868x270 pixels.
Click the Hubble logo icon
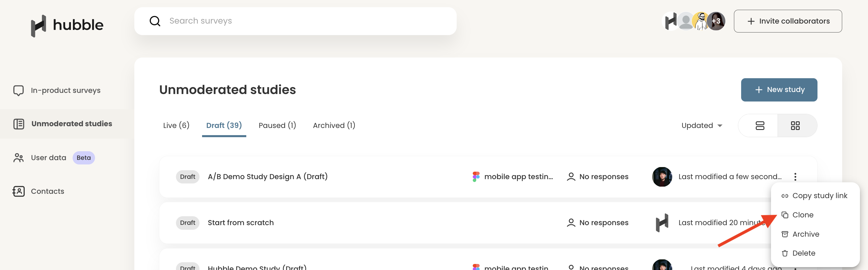point(38,26)
